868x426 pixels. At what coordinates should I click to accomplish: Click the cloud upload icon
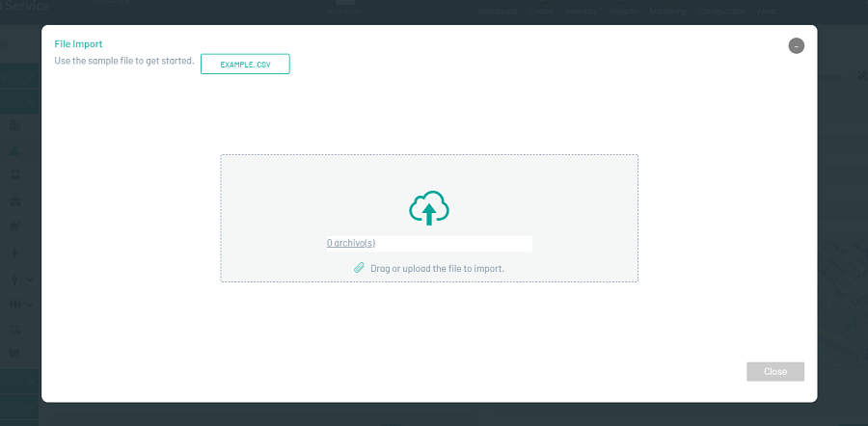point(429,208)
